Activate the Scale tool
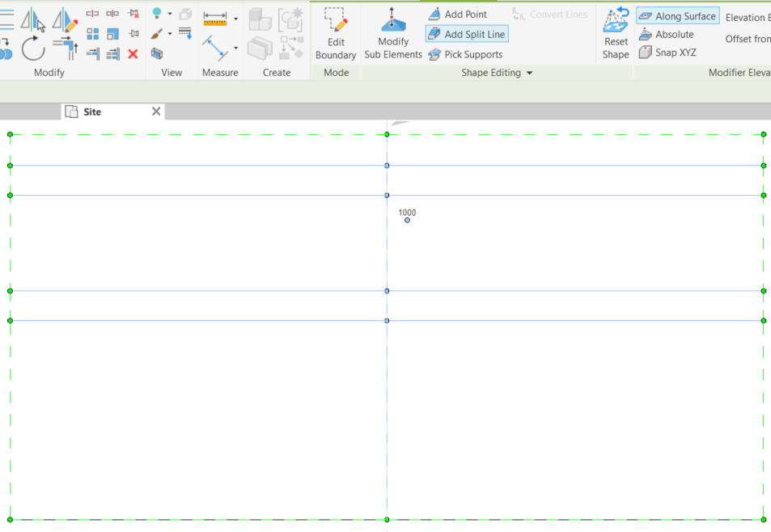This screenshot has height=532, width=771. coord(112,34)
